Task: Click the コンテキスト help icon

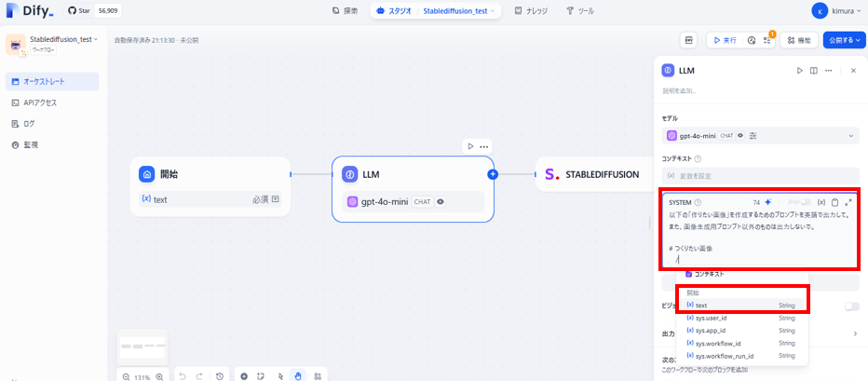Action: coord(698,159)
